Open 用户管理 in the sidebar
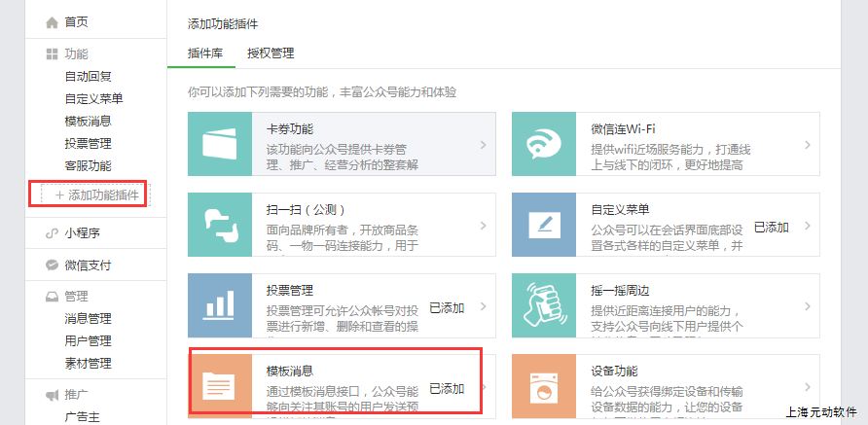Image resolution: width=868 pixels, height=425 pixels. coord(88,340)
